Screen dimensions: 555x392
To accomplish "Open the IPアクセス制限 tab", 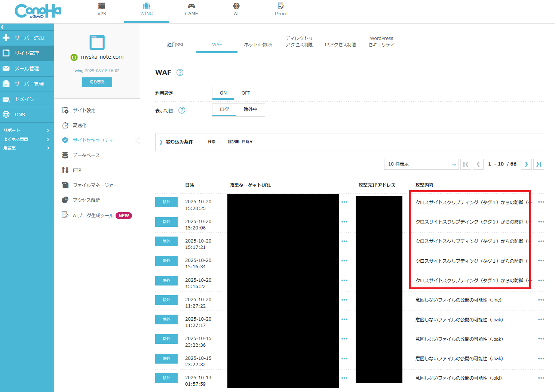I will point(340,45).
